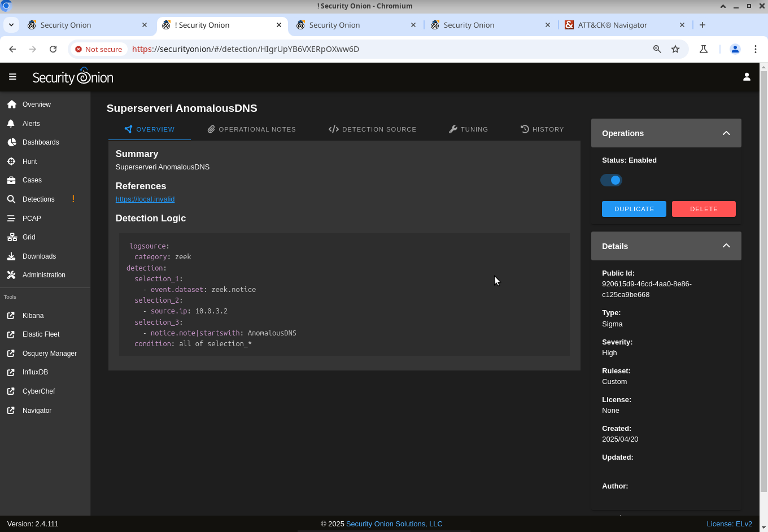Screen dimensions: 768x532
Task: Click the Duplicate button
Action: pos(634,209)
